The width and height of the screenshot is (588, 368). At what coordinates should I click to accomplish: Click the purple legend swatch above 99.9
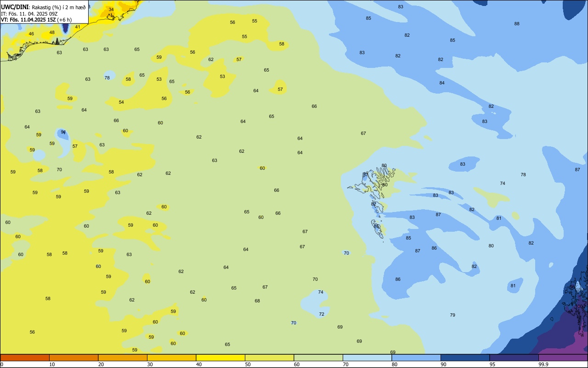[x=563, y=357]
